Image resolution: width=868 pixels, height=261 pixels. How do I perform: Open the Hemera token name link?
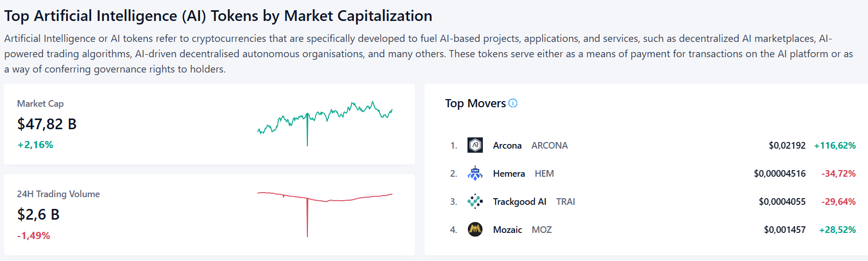tap(509, 174)
